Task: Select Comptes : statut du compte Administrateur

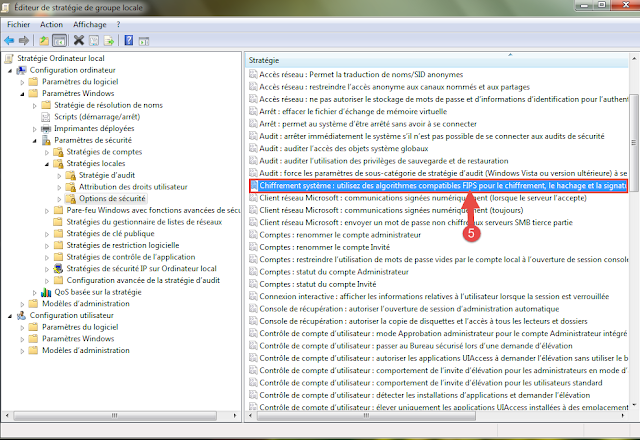Action: (x=333, y=272)
